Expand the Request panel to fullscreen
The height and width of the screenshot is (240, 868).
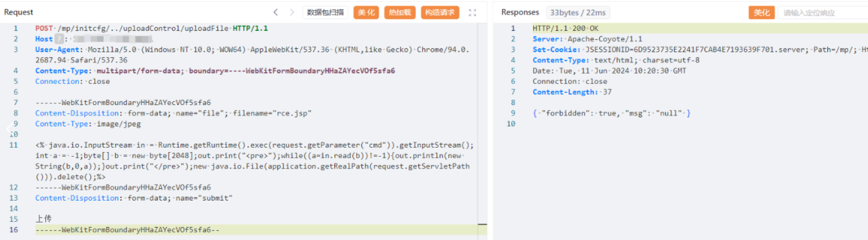point(472,12)
